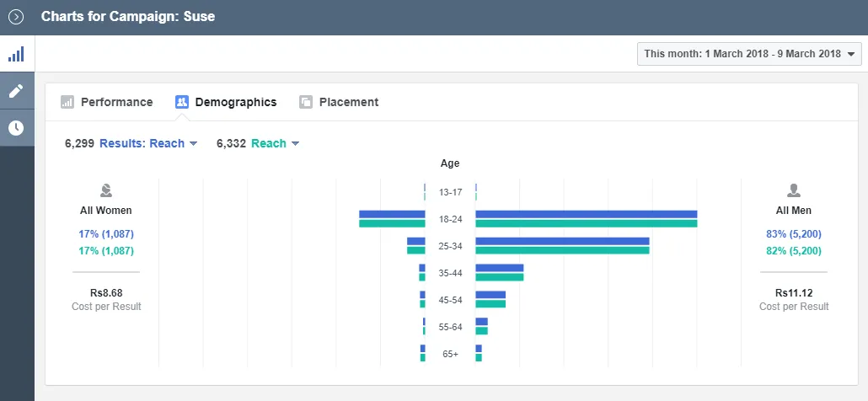Open the date range dropdown for March 2018

[x=749, y=54]
